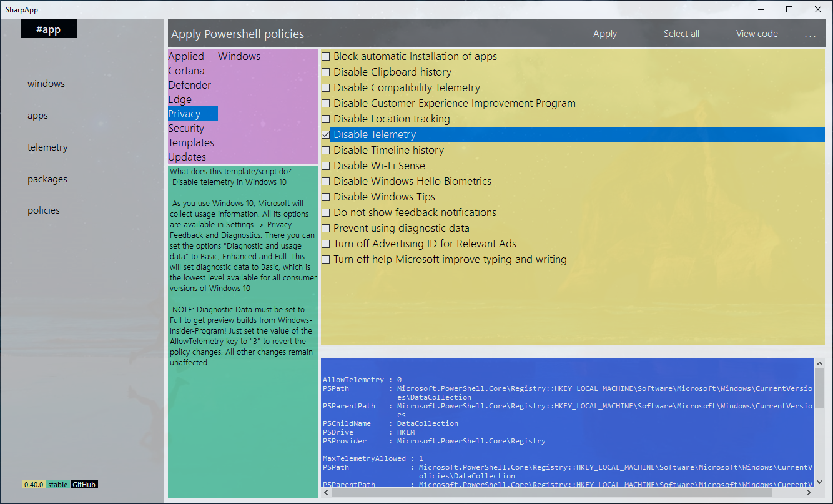Viewport: 833px width, 504px height.
Task: Select the Defender policy category
Action: pyautogui.click(x=189, y=85)
